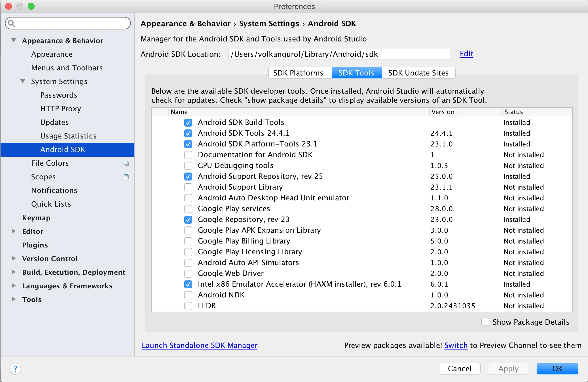Screen dimensions: 588x382
Task: Expand the Editor section arrow
Action: (x=14, y=231)
